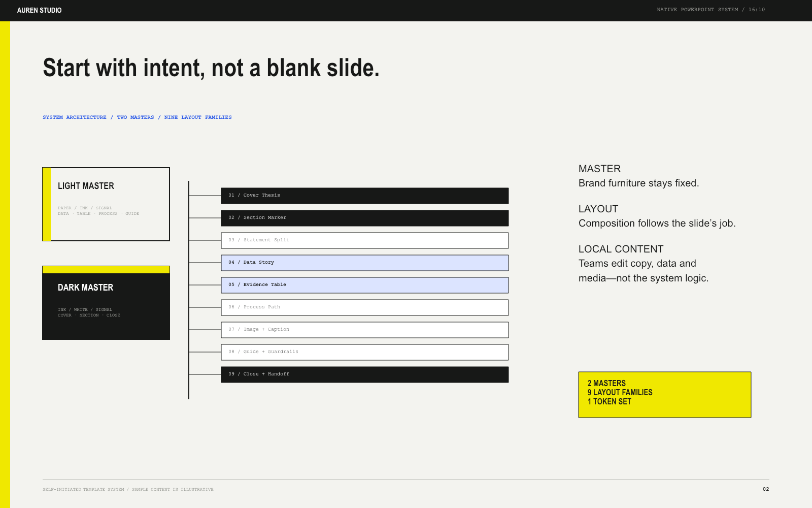Image resolution: width=812 pixels, height=508 pixels.
Task: Select the '08 / Guide + Guardrails' layout bar
Action: (x=365, y=352)
